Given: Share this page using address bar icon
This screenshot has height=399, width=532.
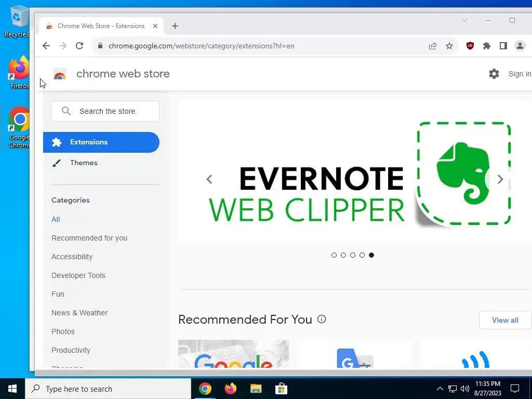Looking at the screenshot, I should 433,46.
